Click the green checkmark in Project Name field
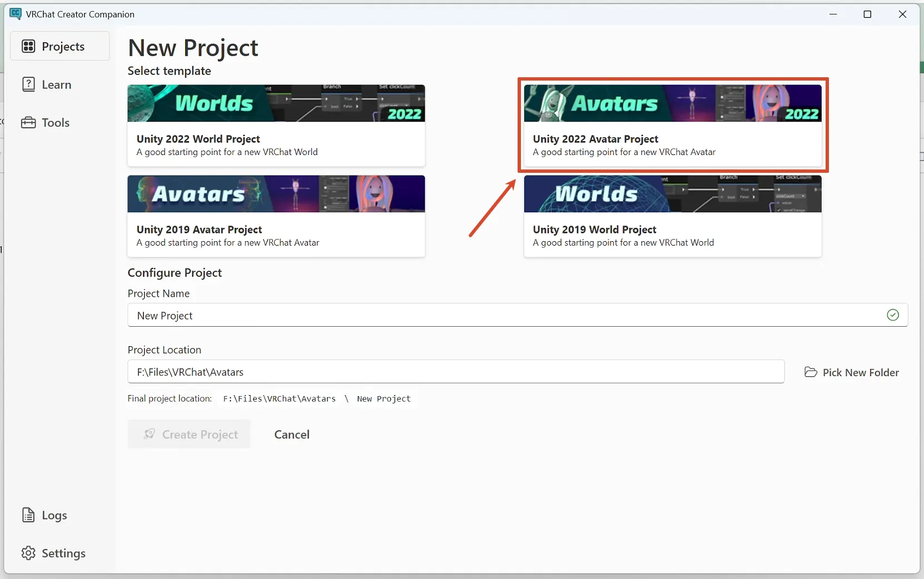Image resolution: width=924 pixels, height=579 pixels. click(x=893, y=315)
